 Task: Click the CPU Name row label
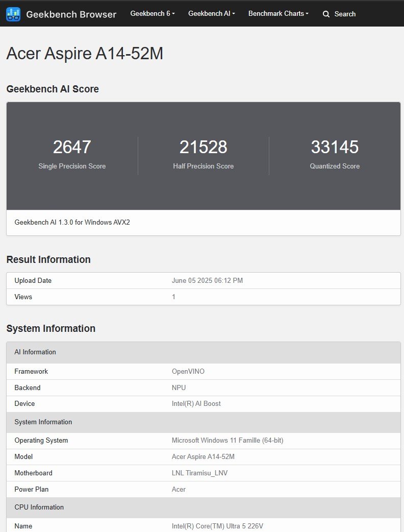[23, 526]
